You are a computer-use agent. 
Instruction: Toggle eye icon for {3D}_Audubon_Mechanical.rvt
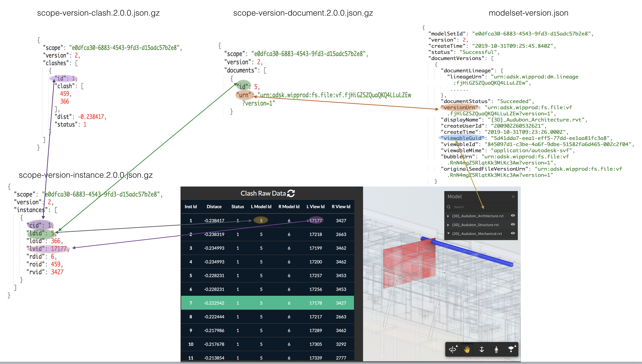(x=513, y=233)
